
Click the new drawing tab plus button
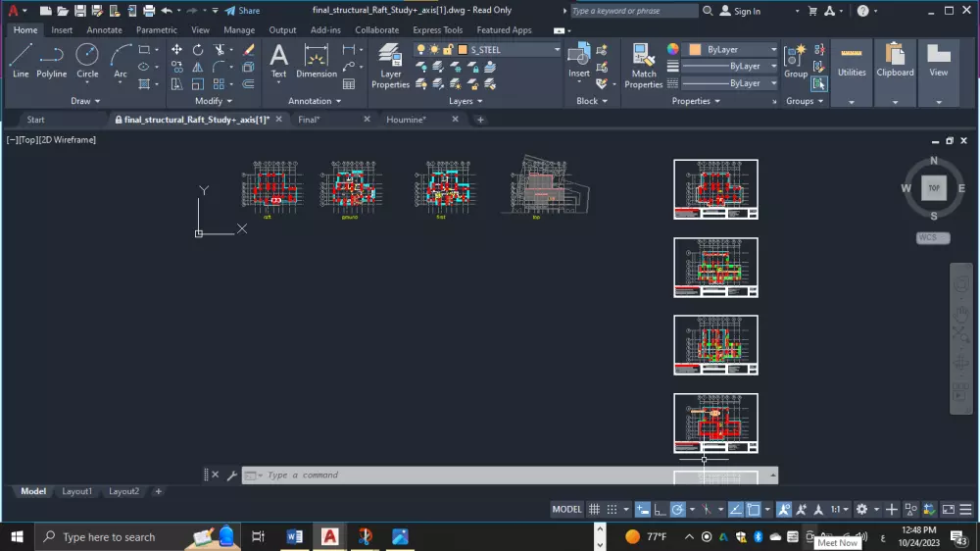click(x=480, y=120)
